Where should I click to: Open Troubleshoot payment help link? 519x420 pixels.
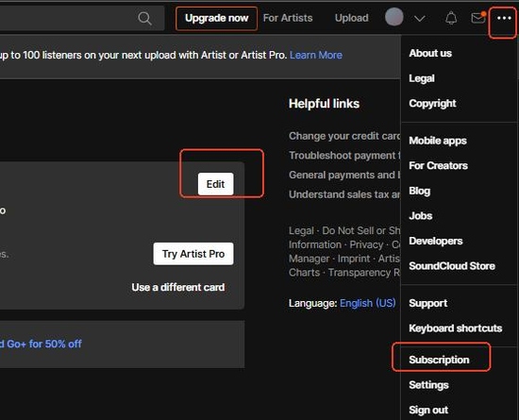(x=344, y=156)
